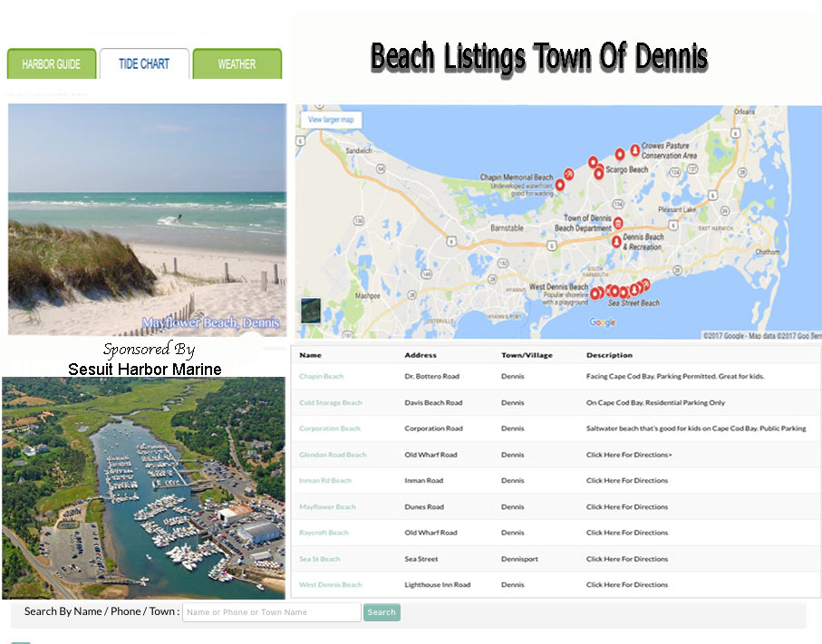Open the Cold Storage Beach listing
Viewport: 822px width, 644px height.
[x=331, y=402]
